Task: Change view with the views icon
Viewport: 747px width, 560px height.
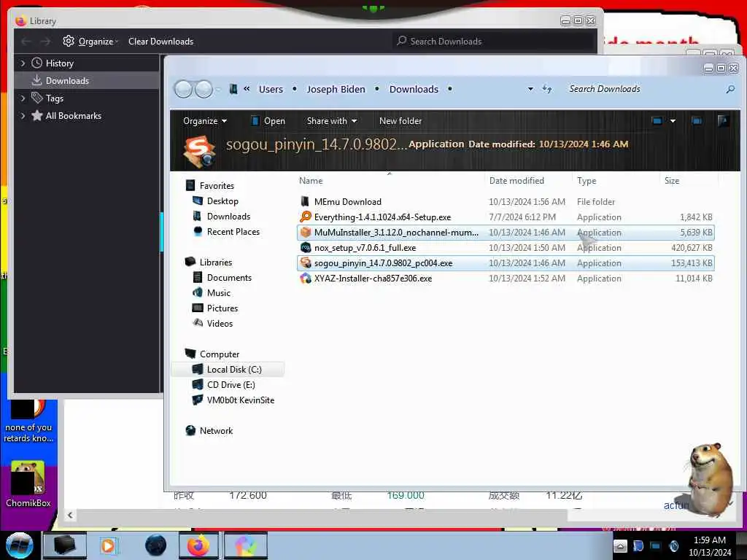Action: click(x=657, y=121)
